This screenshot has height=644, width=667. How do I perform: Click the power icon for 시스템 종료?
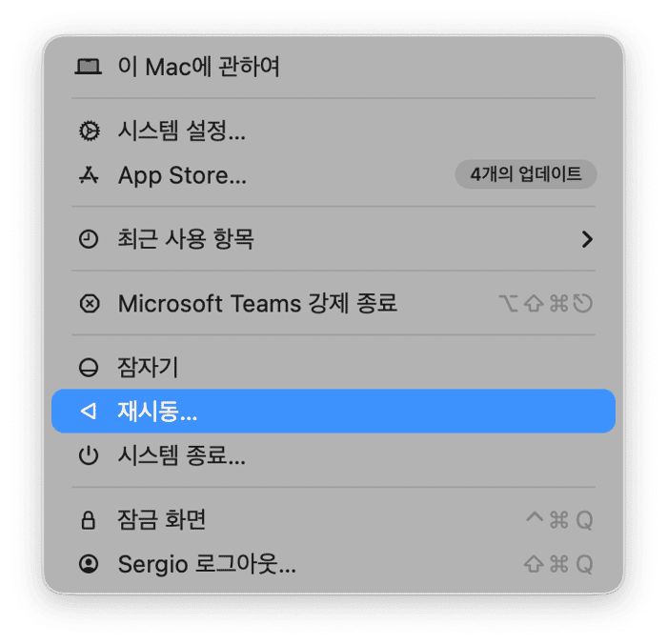tap(89, 455)
